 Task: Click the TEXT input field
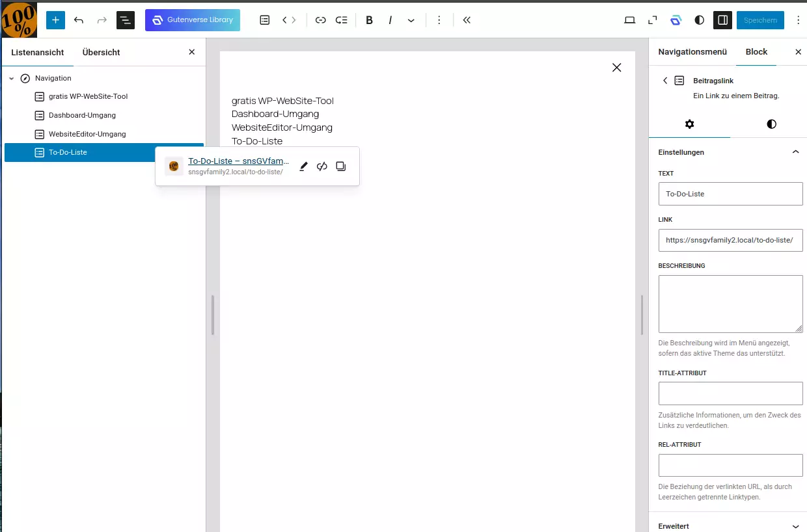pyautogui.click(x=731, y=194)
